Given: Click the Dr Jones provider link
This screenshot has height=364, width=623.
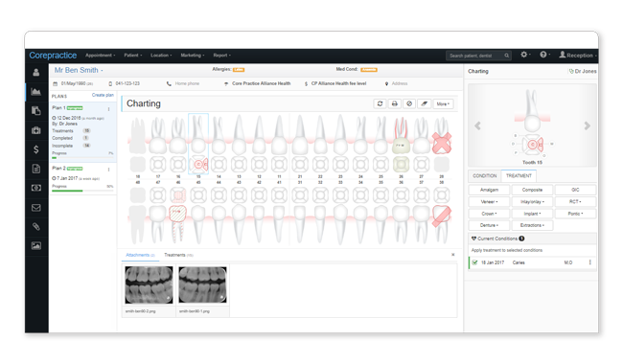Looking at the screenshot, I should 583,72.
